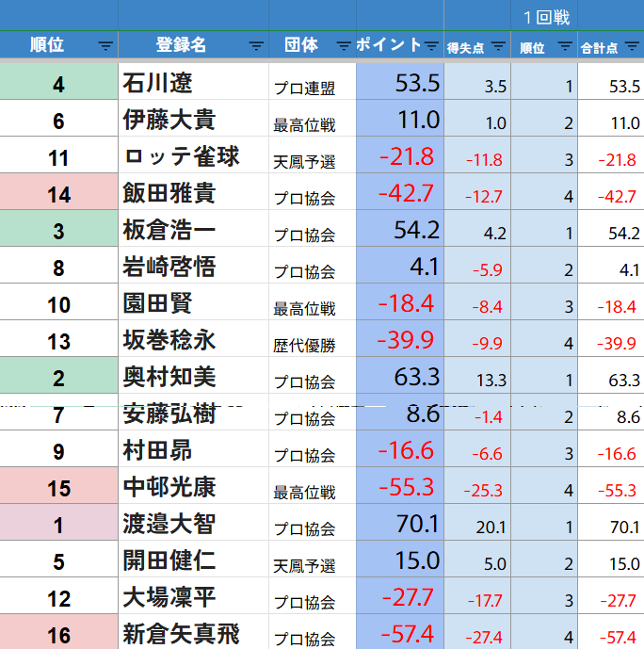Open filter dropdown on ポイント column
This screenshot has height=649, width=644.
pos(431,46)
